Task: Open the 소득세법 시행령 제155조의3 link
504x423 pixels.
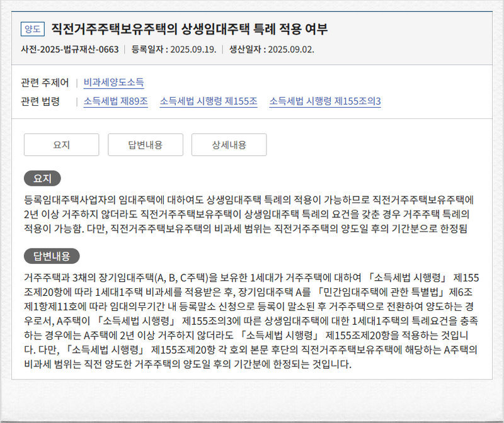Action: pyautogui.click(x=324, y=101)
